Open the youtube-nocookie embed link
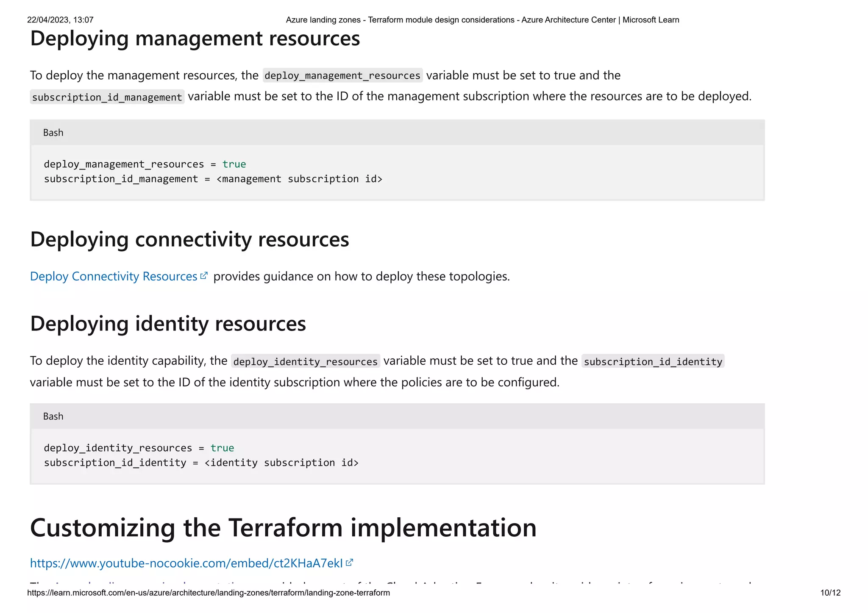Screen dimensions: 868x613 coord(186,563)
